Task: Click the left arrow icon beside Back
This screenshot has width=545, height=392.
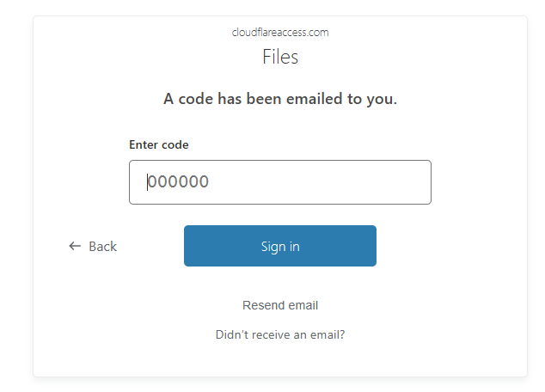Action: click(75, 247)
